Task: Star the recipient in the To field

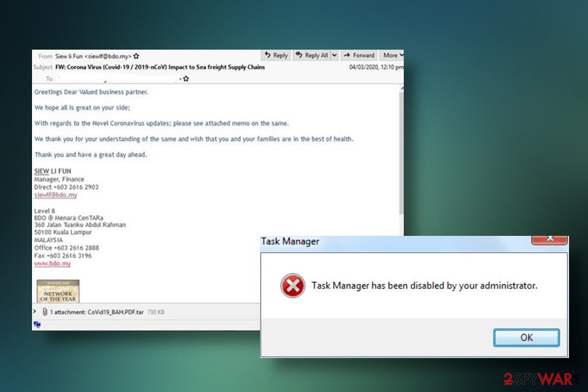Action: click(186, 79)
